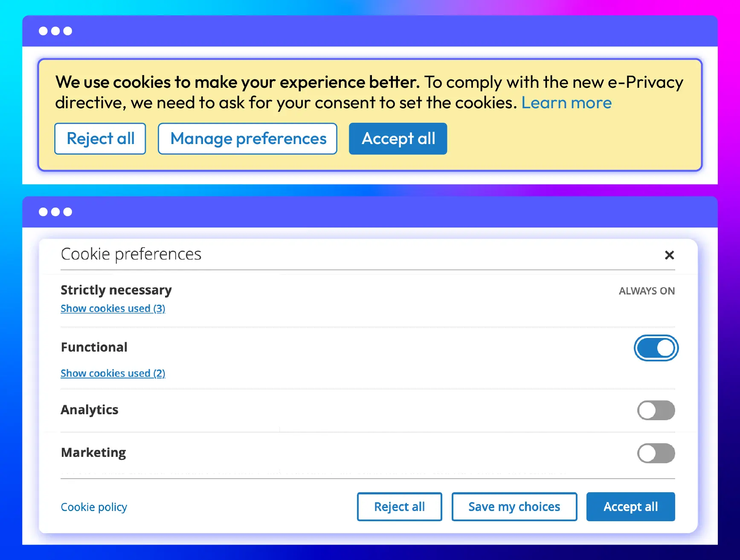Expand Show cookies used (2) under Functional

click(x=113, y=373)
